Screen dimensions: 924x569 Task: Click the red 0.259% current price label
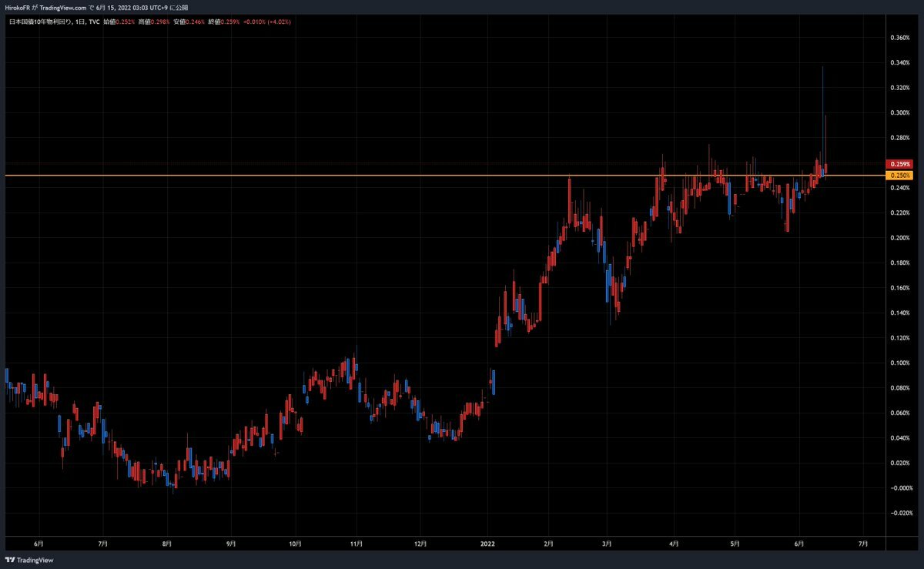[x=899, y=164]
